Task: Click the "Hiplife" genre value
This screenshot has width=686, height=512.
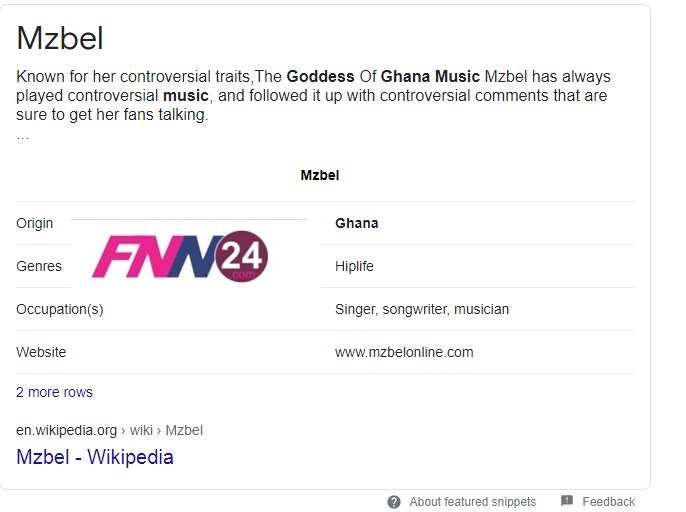Action: click(x=354, y=266)
